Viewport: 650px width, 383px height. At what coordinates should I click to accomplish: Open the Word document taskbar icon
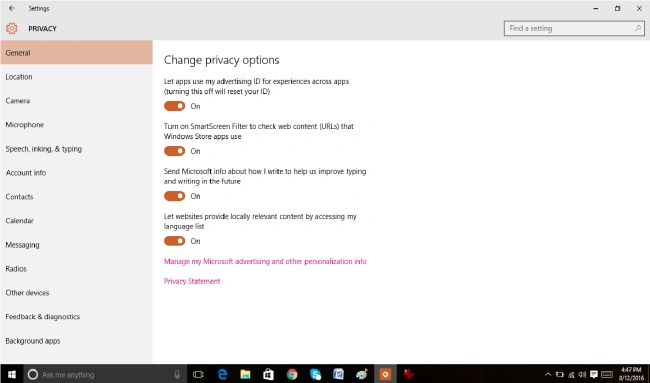click(x=338, y=374)
